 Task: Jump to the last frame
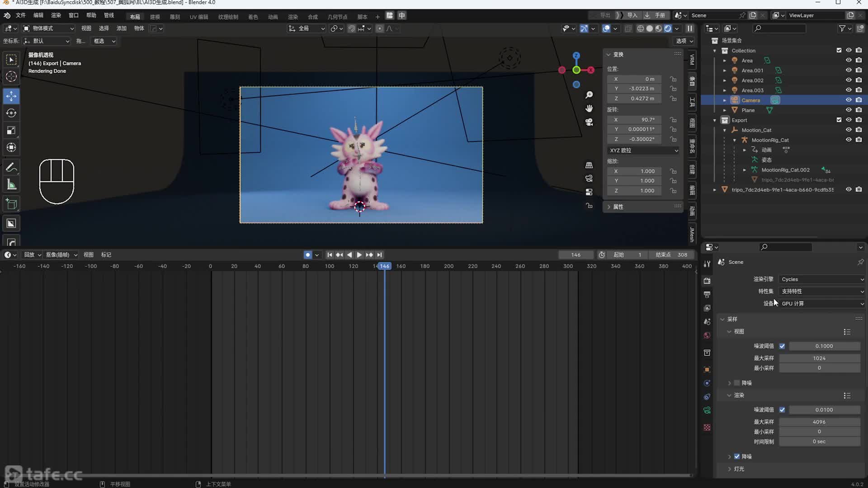click(380, 255)
